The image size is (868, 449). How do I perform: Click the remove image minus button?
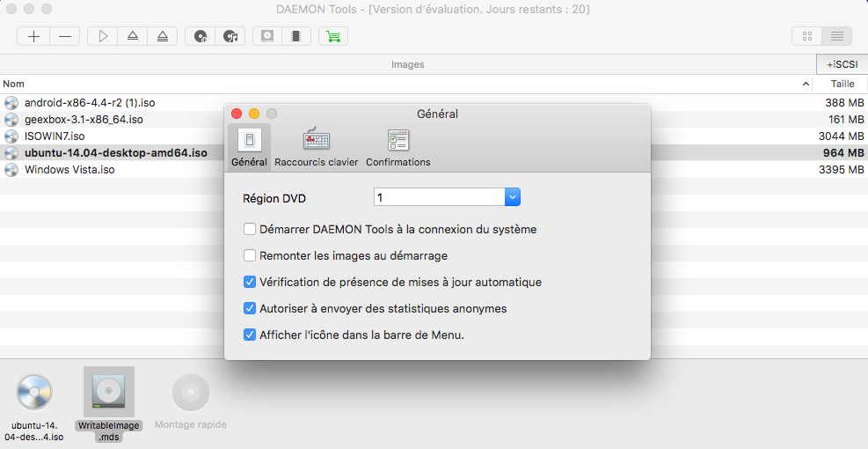pyautogui.click(x=65, y=37)
